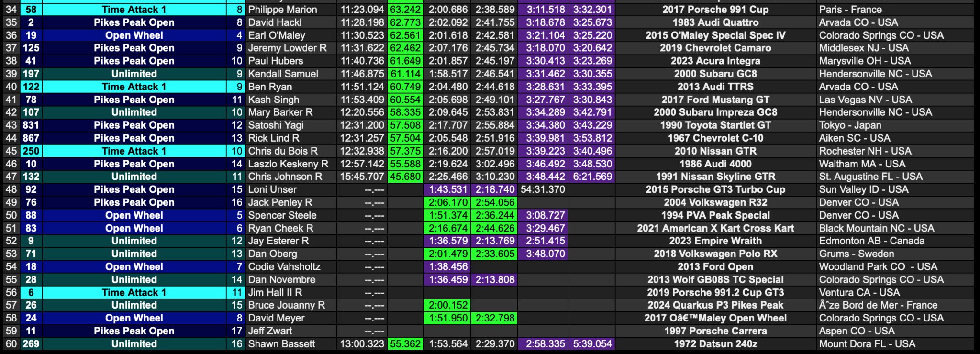Viewport: 980px width, 354px height.
Task: Click the 1991 Nissan Skyline GTR cell
Action: pyautogui.click(x=715, y=177)
